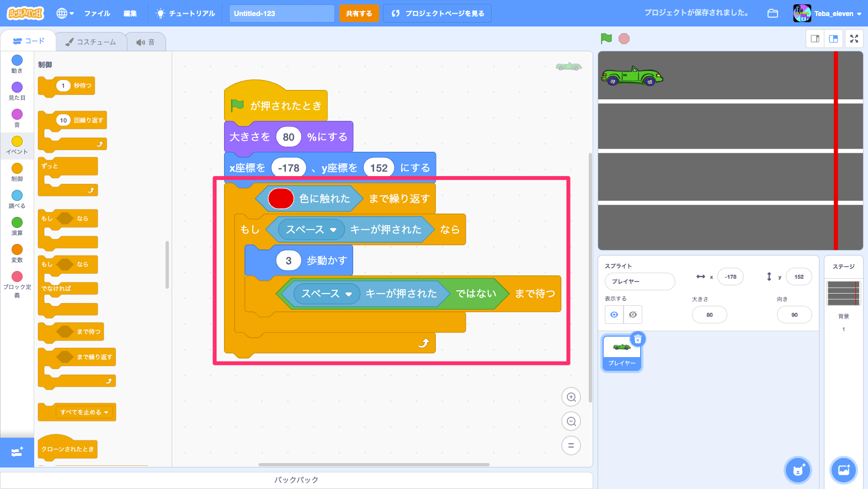Select the 変数 block category

tap(17, 253)
